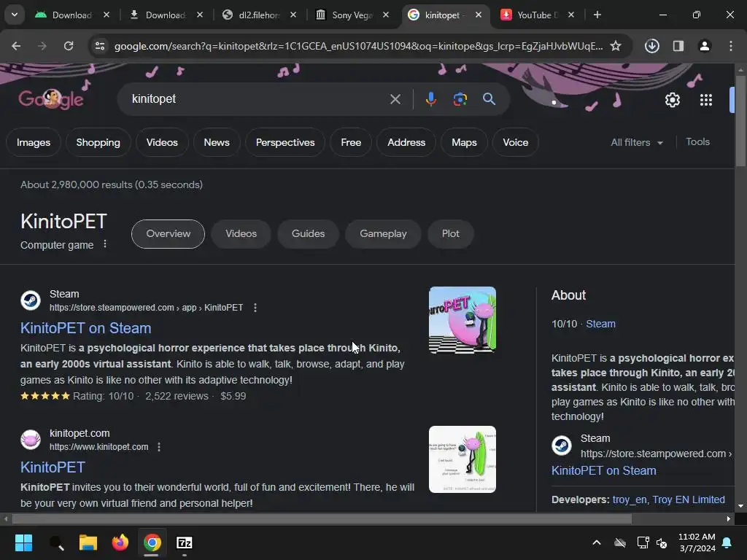Open the Google apps grid

pyautogui.click(x=706, y=100)
